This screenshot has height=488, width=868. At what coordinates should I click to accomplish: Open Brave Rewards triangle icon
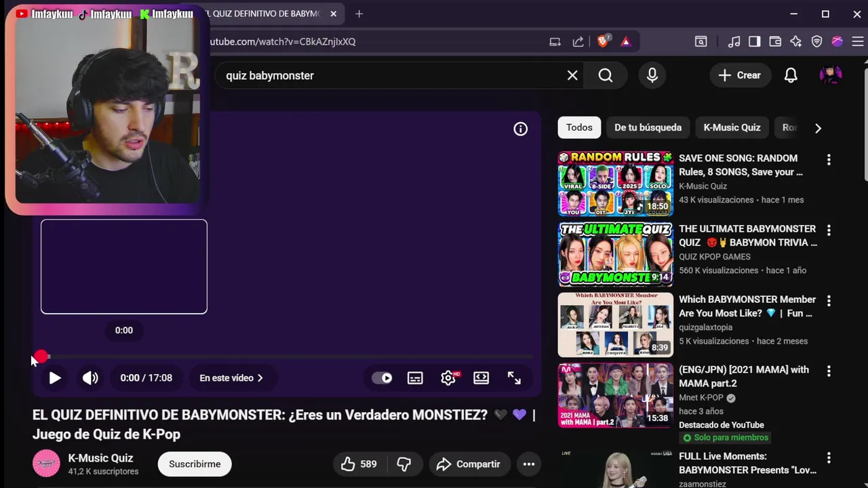pos(625,41)
